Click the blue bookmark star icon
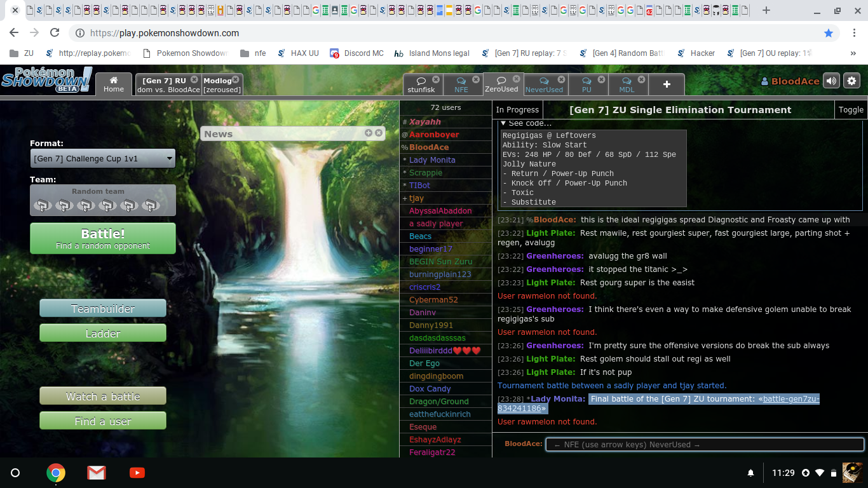Viewport: 868px width, 488px height. (829, 33)
